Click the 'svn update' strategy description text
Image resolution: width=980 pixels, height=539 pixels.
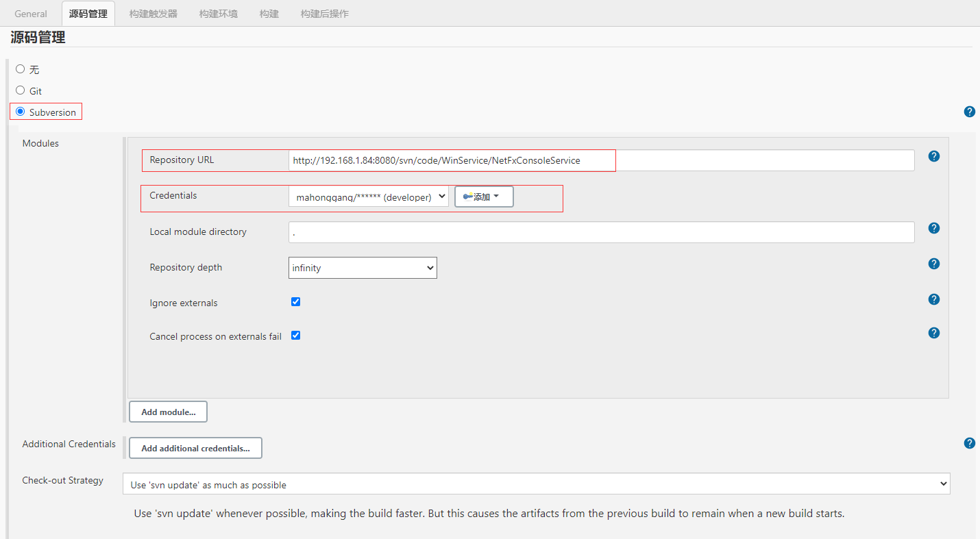(x=489, y=513)
